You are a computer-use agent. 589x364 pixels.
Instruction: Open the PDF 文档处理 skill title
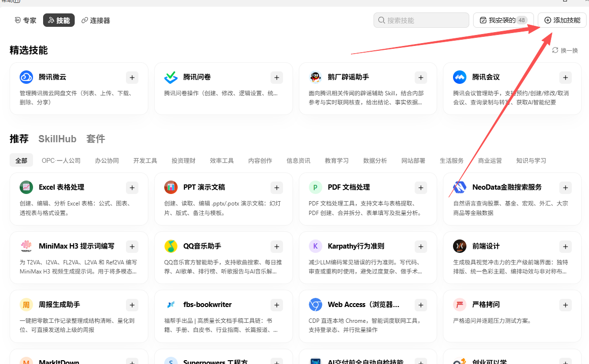349,187
